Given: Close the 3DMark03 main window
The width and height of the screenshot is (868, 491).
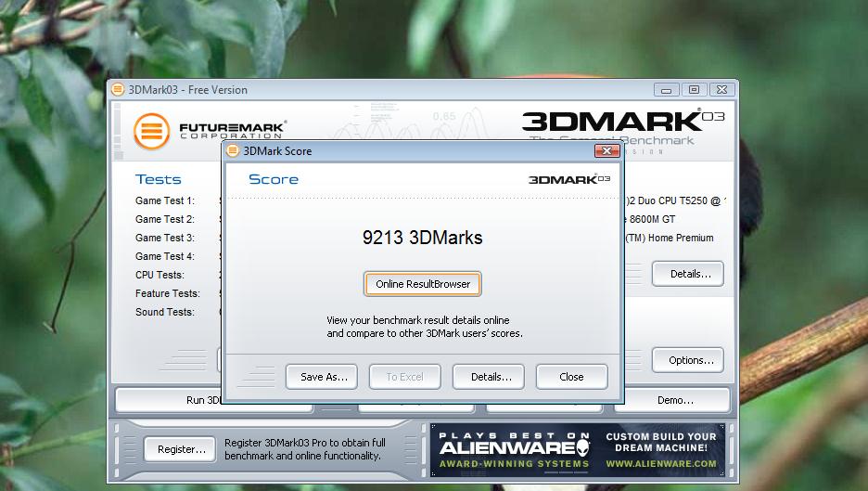Looking at the screenshot, I should [721, 90].
